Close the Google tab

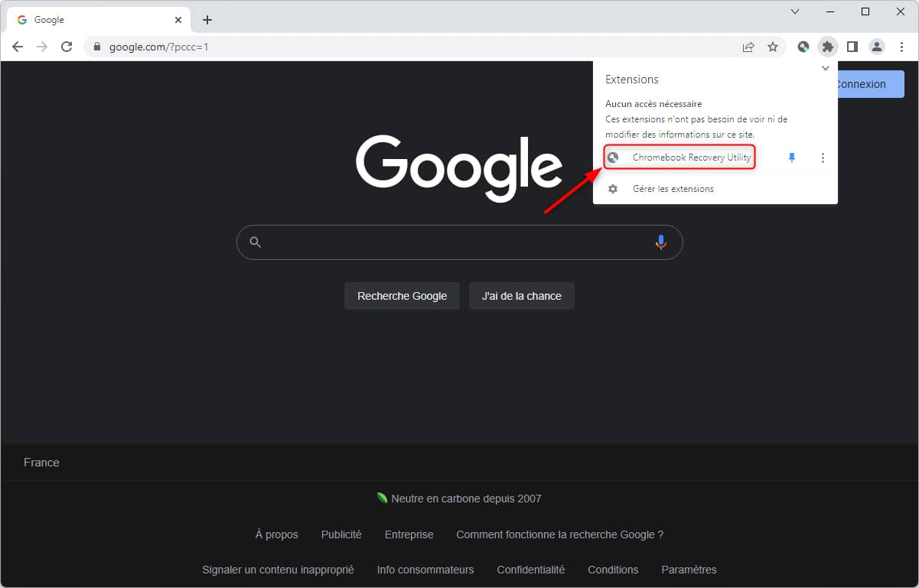coord(178,20)
